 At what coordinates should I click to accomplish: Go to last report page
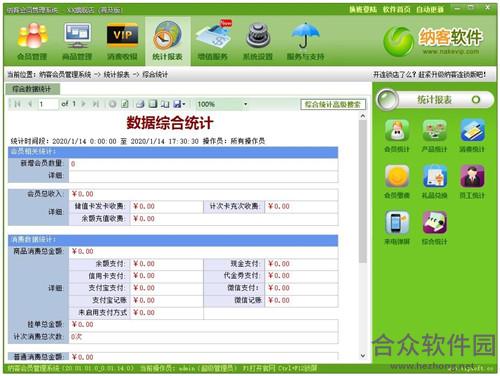(96, 104)
